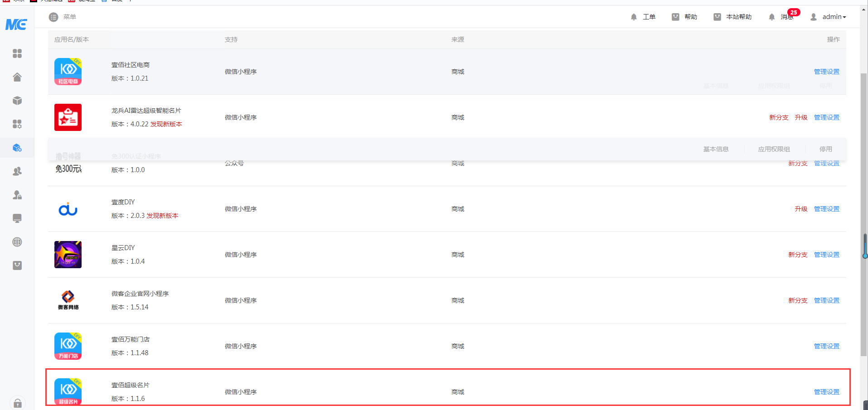Click the 菜单 label
The height and width of the screenshot is (410, 868).
pyautogui.click(x=70, y=17)
